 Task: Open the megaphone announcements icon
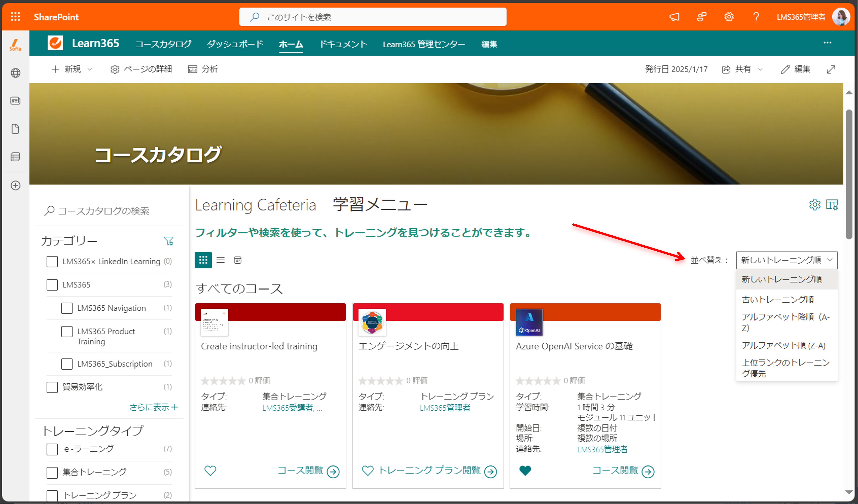coord(674,17)
